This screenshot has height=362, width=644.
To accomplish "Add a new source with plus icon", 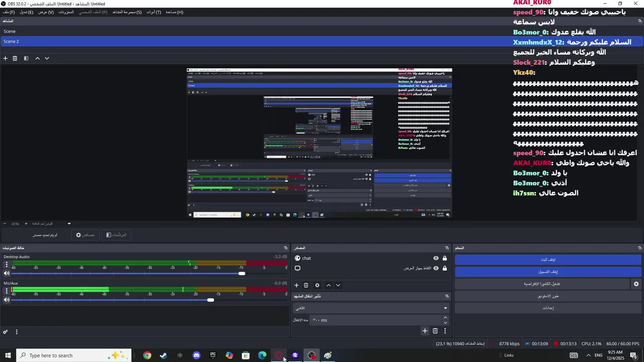I will (x=296, y=285).
